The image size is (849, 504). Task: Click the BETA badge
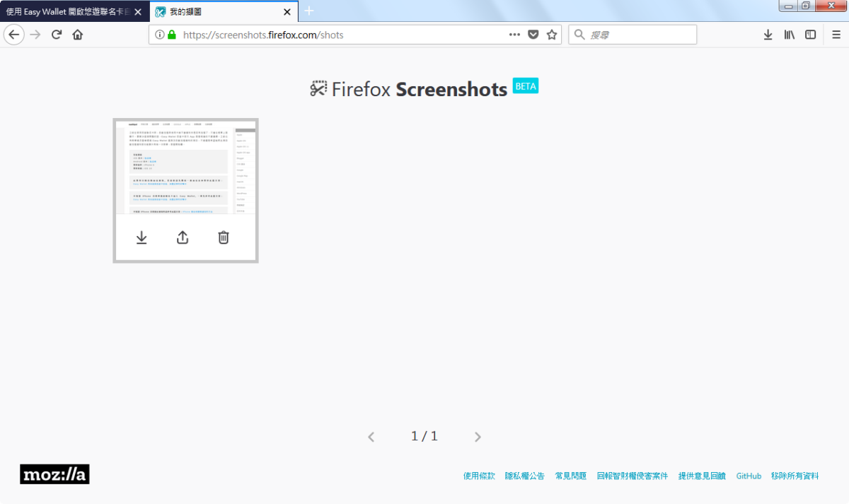coord(526,86)
